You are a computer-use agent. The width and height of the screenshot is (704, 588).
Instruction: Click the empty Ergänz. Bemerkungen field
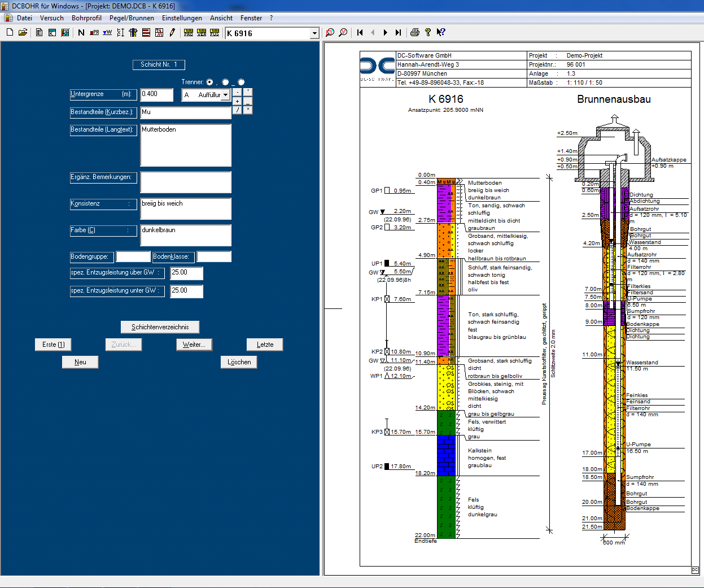pyautogui.click(x=186, y=182)
